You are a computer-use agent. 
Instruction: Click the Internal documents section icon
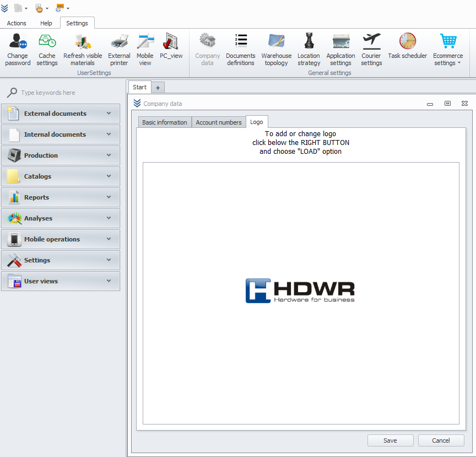(x=14, y=135)
